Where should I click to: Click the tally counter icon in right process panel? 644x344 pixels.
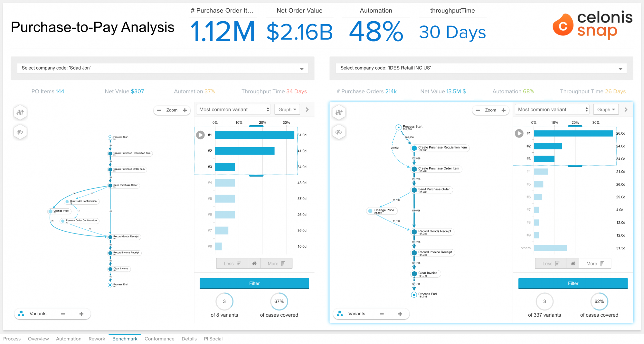click(x=339, y=112)
